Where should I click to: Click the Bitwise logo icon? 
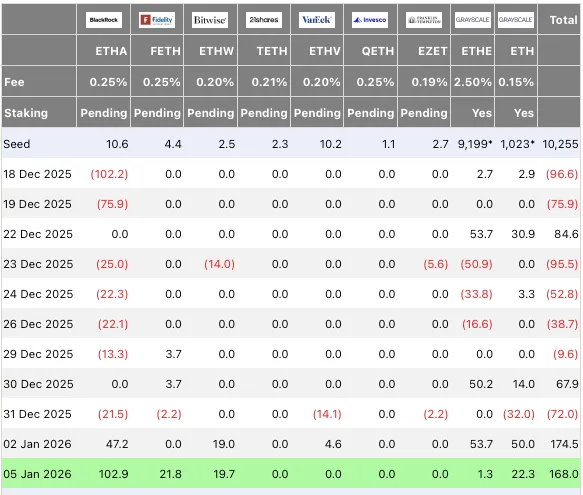pos(210,20)
